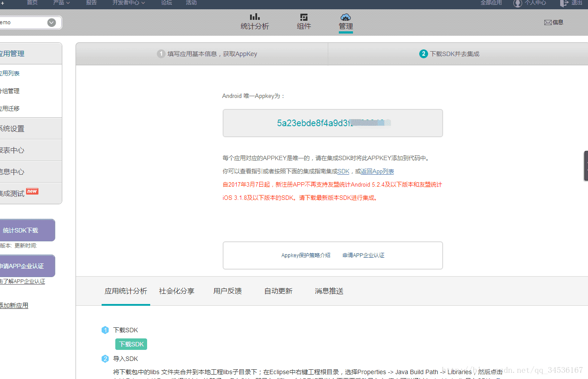Image resolution: width=588 pixels, height=379 pixels.
Task: Open 论坛 in top navigation
Action: pyautogui.click(x=167, y=3)
